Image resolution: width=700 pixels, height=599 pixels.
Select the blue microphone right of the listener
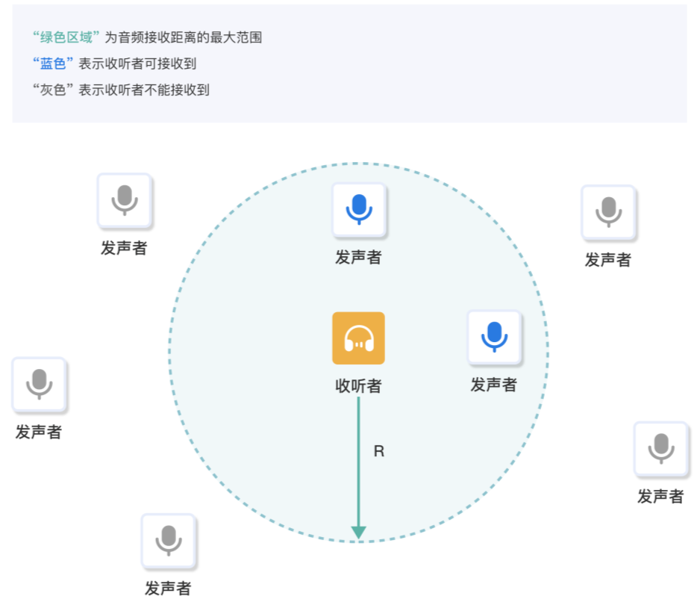coord(494,338)
